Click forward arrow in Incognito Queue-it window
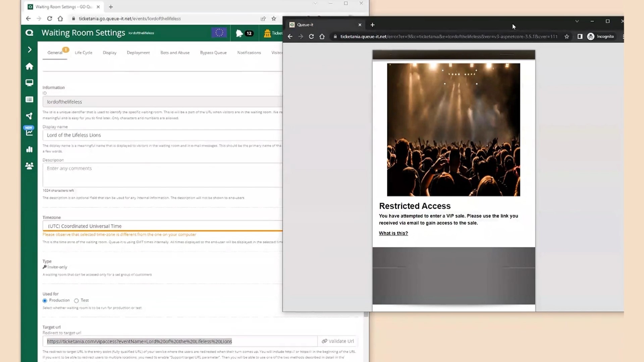The height and width of the screenshot is (362, 644). click(301, 37)
